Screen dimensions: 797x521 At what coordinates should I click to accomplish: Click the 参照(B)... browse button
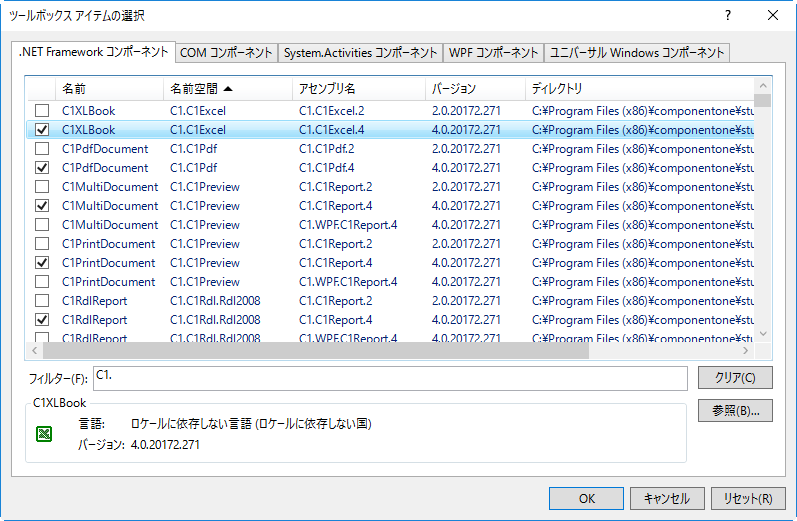pos(735,411)
